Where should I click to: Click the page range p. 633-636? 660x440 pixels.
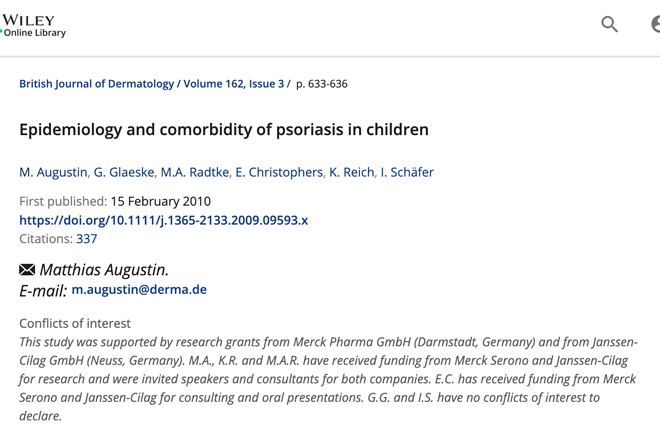pos(322,84)
